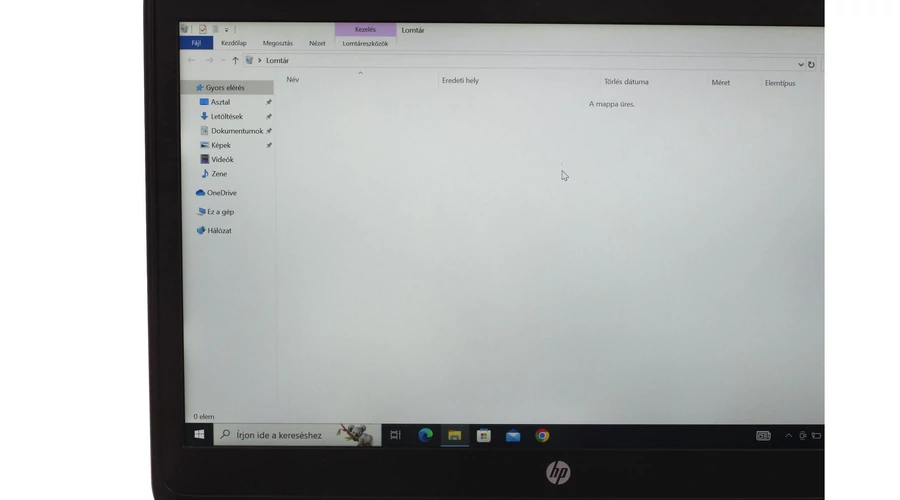
Task: Select the Lomtáreszközök tab
Action: click(365, 43)
